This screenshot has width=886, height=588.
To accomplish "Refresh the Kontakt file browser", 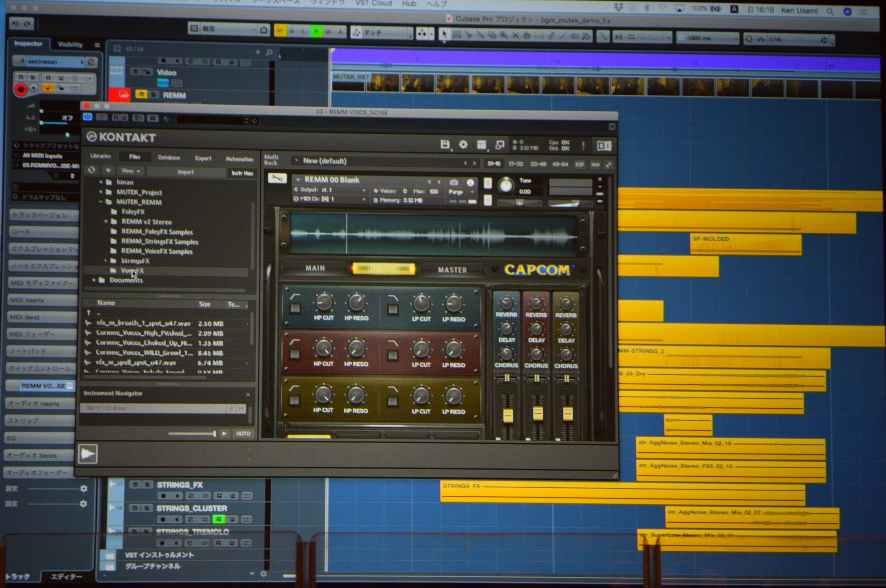I will (x=92, y=170).
